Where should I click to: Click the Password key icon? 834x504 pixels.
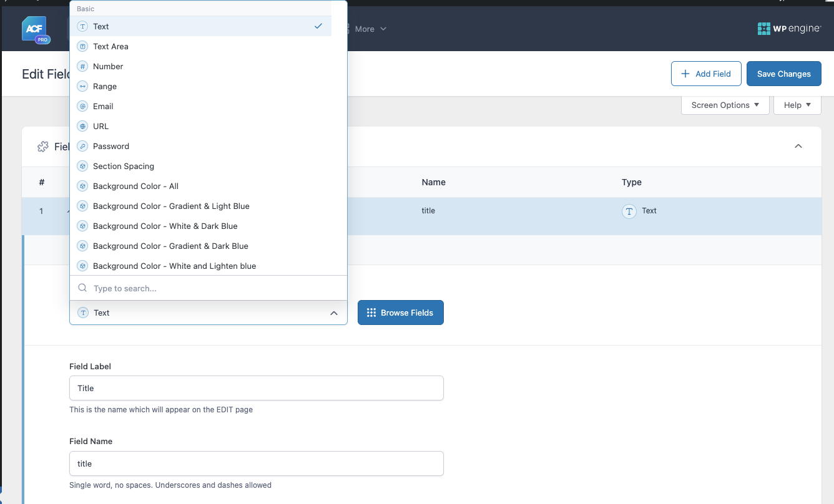(82, 146)
